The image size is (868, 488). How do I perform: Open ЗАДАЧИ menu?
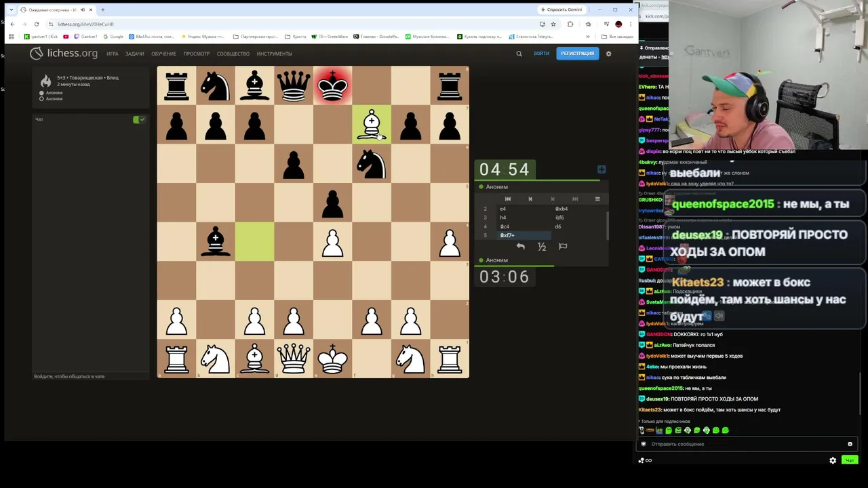pyautogui.click(x=134, y=54)
